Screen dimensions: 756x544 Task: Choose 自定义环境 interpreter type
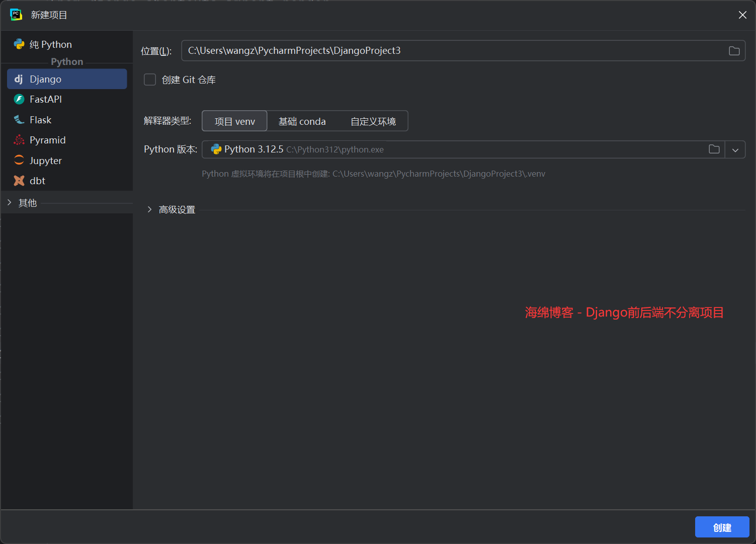pyautogui.click(x=373, y=121)
